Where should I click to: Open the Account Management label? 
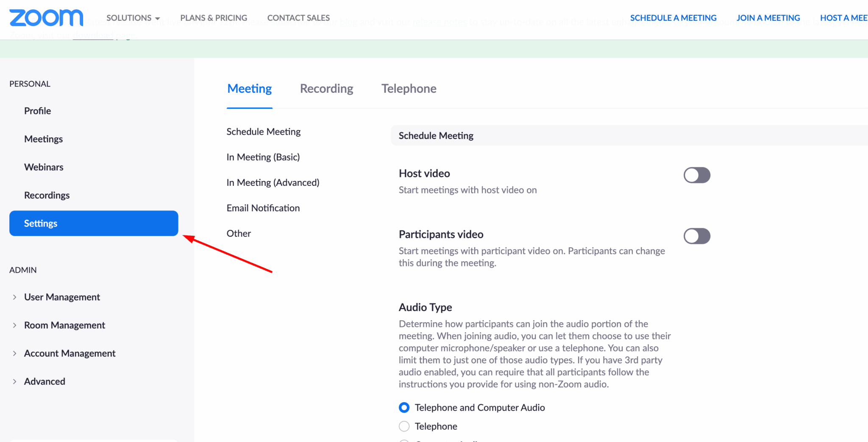(70, 354)
